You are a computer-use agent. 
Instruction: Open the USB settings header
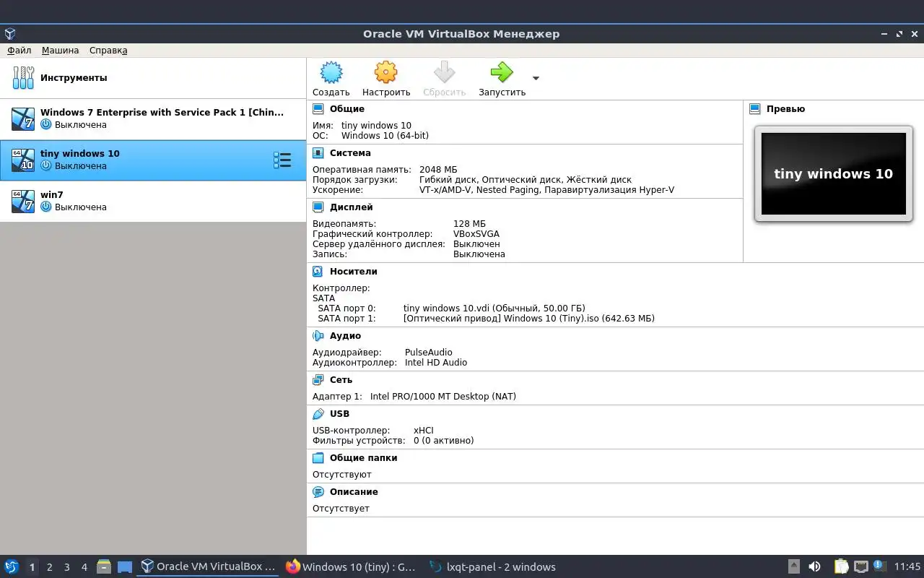(x=339, y=414)
